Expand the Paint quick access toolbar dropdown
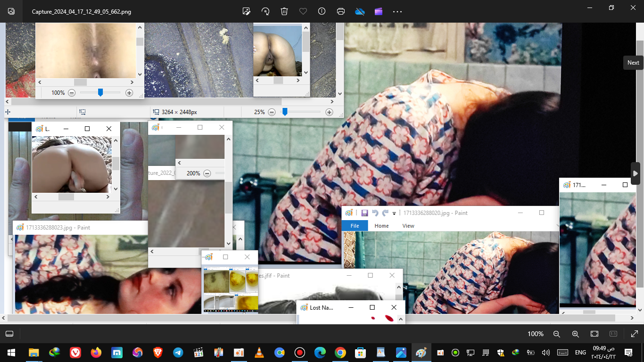 (x=394, y=214)
